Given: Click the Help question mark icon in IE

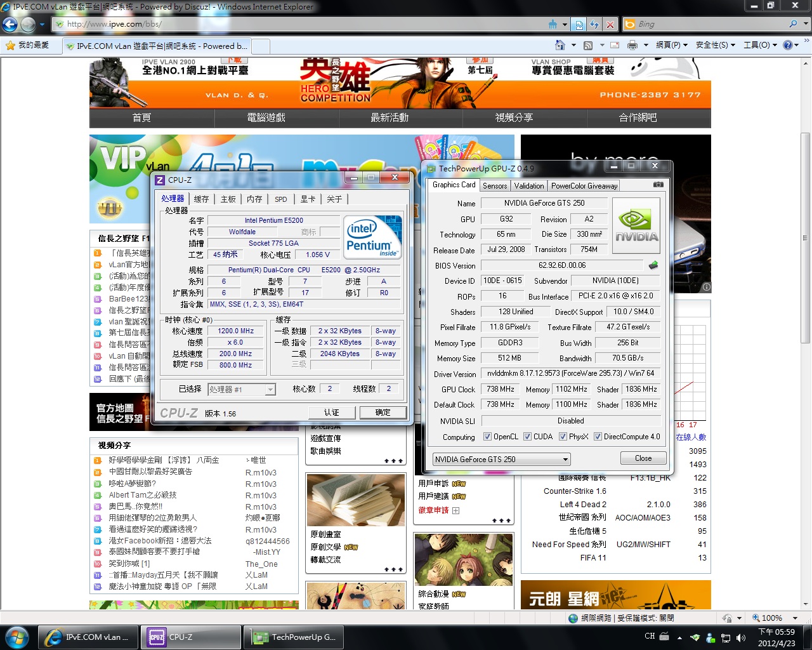Looking at the screenshot, I should [788, 45].
